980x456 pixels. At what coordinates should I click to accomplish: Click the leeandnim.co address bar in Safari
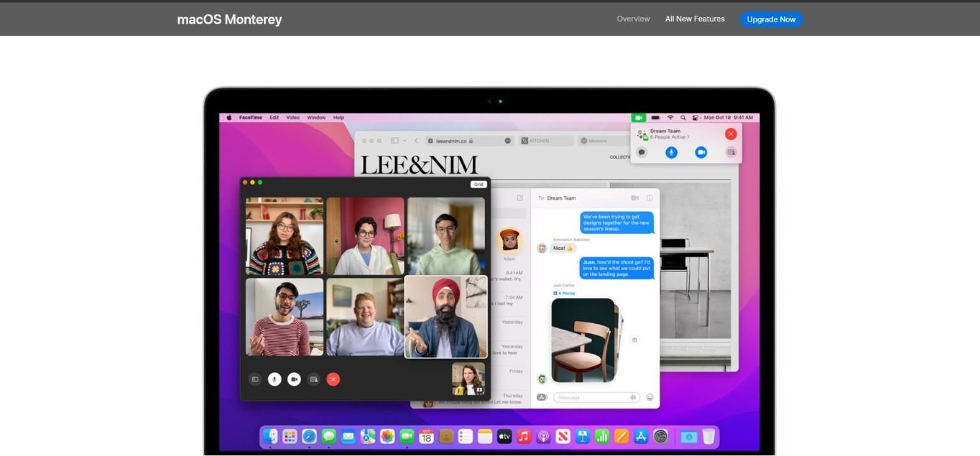click(x=470, y=141)
